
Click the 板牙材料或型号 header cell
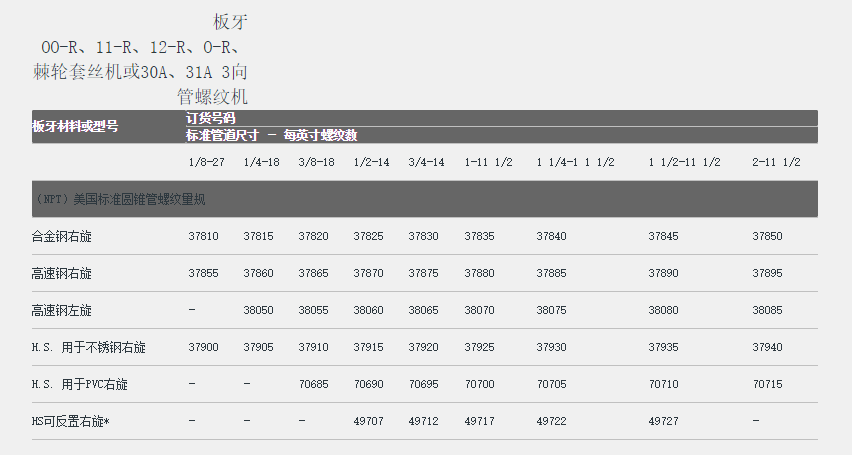75,126
